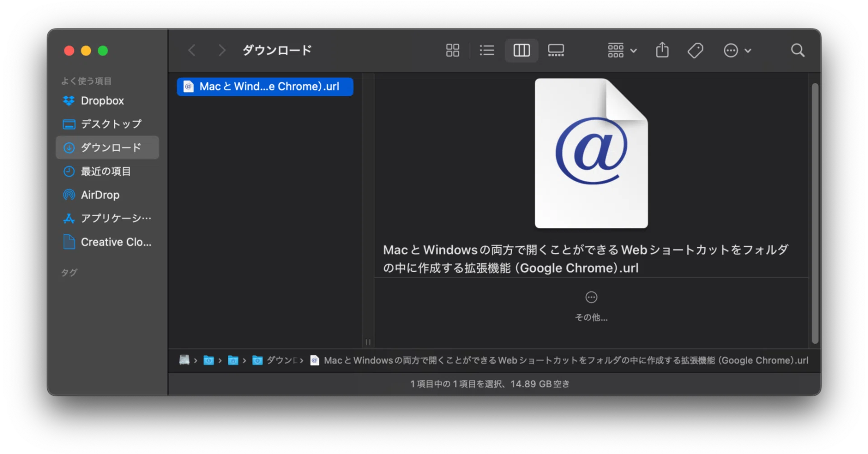Viewport: 868px width, 454px height.
Task: Click the file name text in preview pane
Action: (x=586, y=259)
